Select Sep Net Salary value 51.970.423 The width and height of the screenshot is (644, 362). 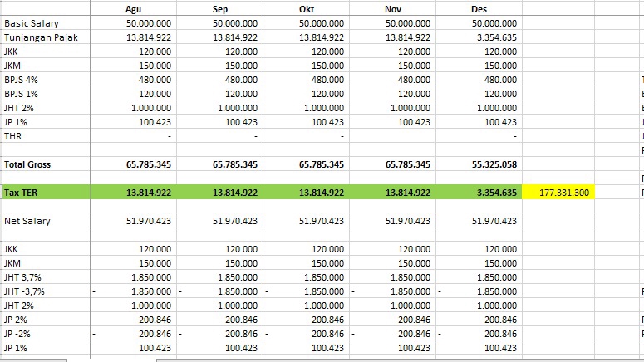tap(219, 221)
